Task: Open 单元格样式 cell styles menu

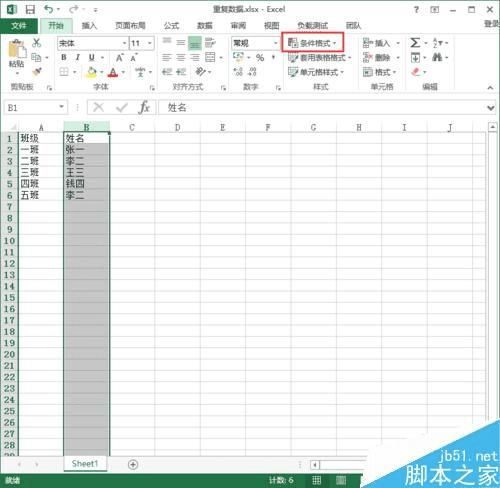Action: (x=316, y=72)
